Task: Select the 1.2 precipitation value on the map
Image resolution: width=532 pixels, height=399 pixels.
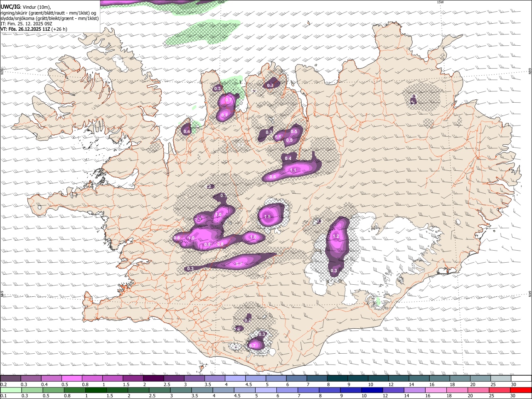Action: pyautogui.click(x=336, y=236)
